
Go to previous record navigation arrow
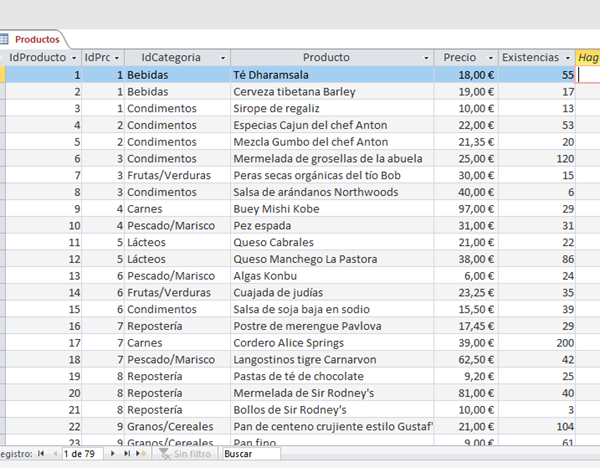[55, 453]
